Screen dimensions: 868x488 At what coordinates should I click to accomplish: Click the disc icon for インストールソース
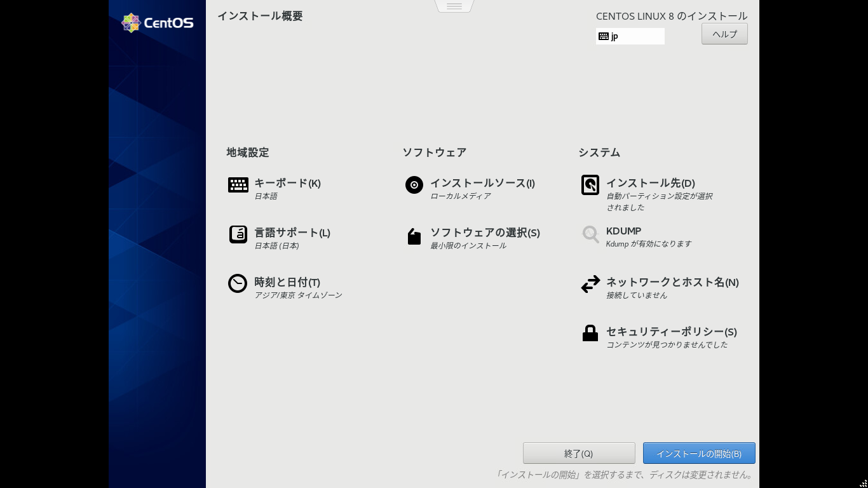click(x=414, y=185)
